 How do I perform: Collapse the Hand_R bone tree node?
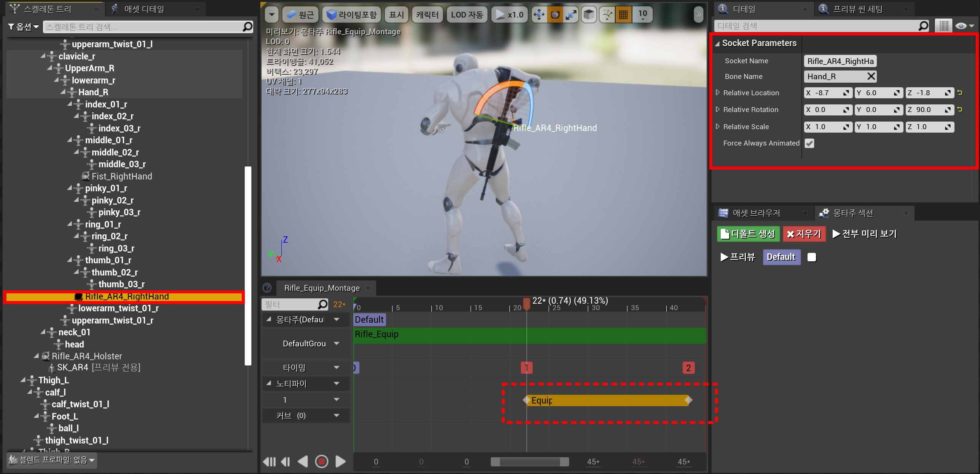click(63, 92)
